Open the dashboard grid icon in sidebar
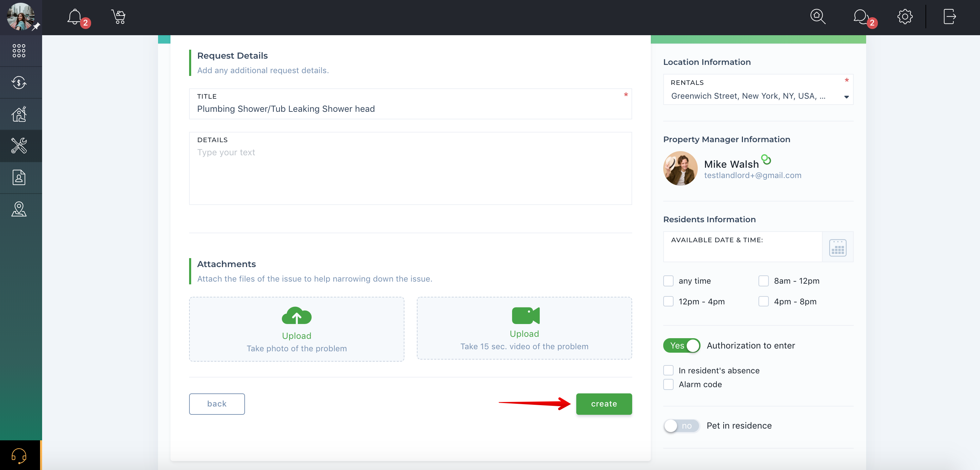The width and height of the screenshot is (980, 470). coord(19,51)
